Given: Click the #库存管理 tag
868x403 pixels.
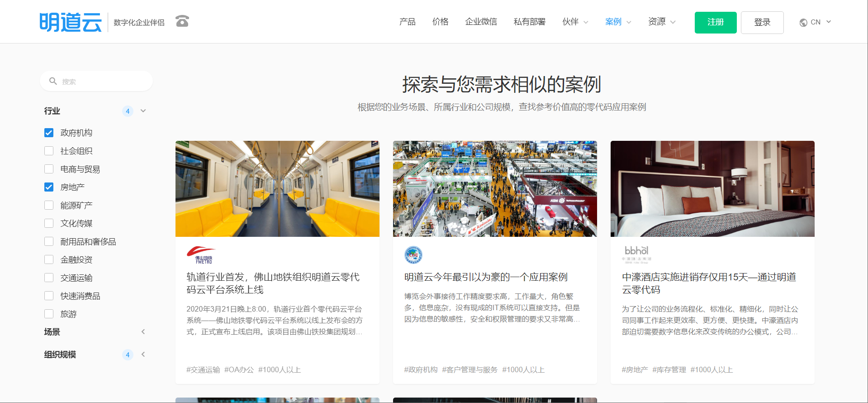Looking at the screenshot, I should [x=669, y=370].
